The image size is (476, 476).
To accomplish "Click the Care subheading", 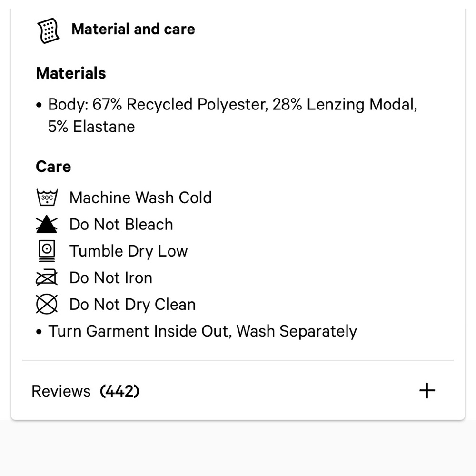I will [53, 167].
